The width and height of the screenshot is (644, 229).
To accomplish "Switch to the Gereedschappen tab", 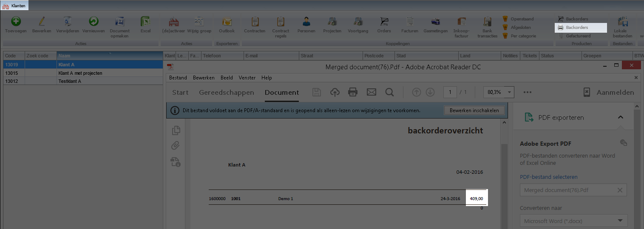I will [226, 92].
